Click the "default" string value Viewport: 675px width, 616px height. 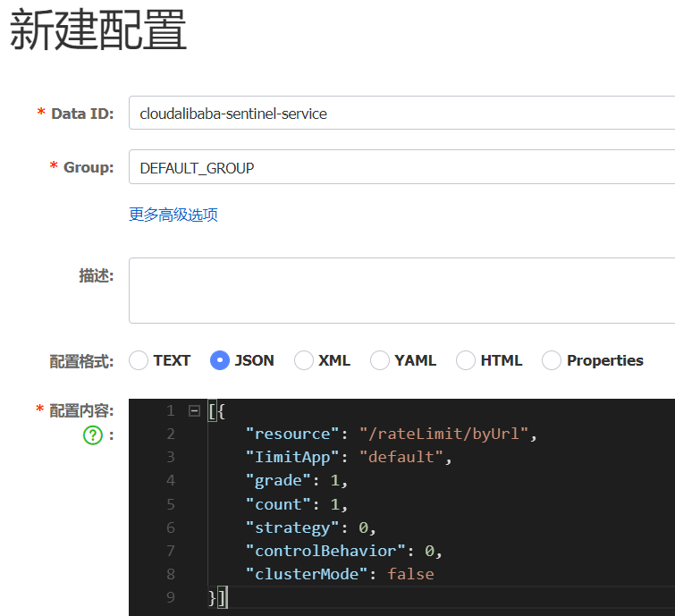pos(401,457)
